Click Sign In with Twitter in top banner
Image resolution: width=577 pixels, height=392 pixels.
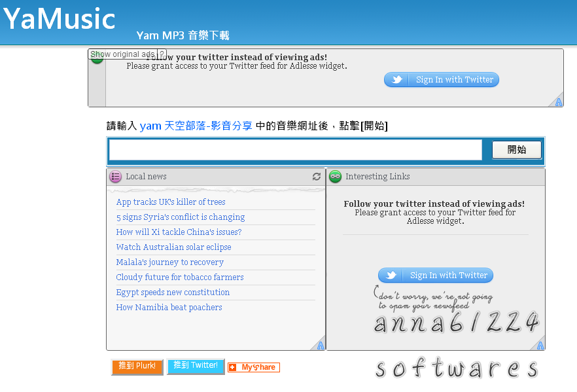click(441, 79)
